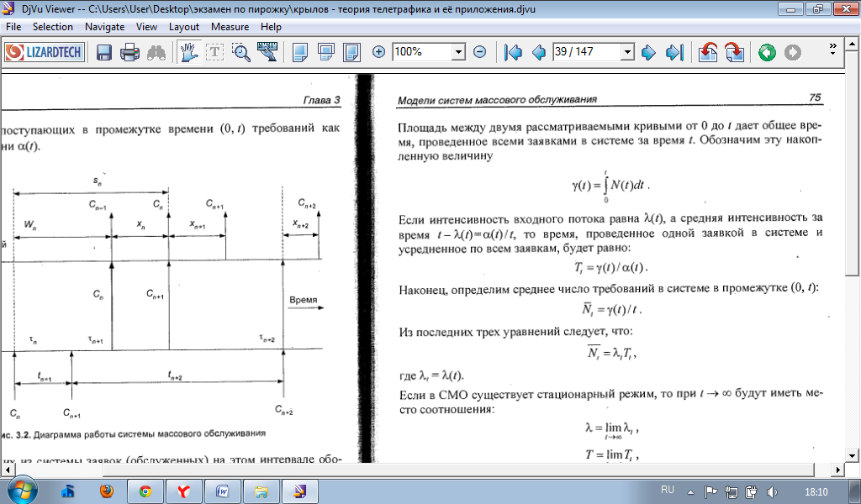Select the Text selection tool

pos(214,53)
